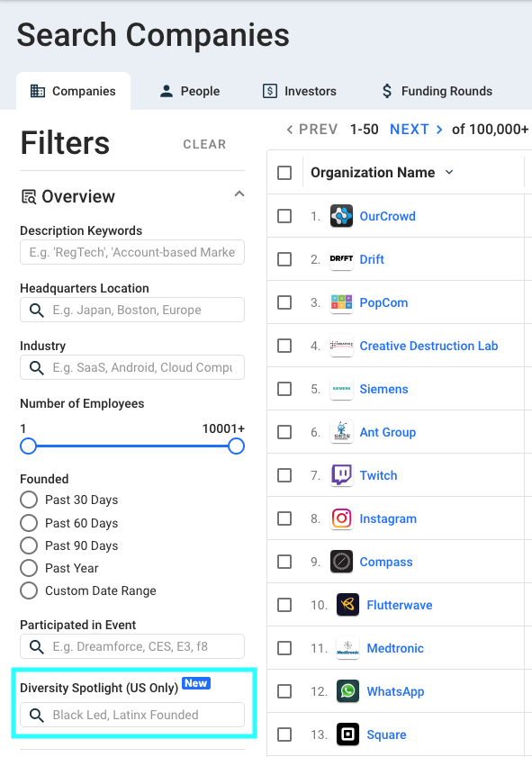Screen dimensions: 532x757
Task: Tick the Siemens row checkbox
Action: (x=284, y=389)
